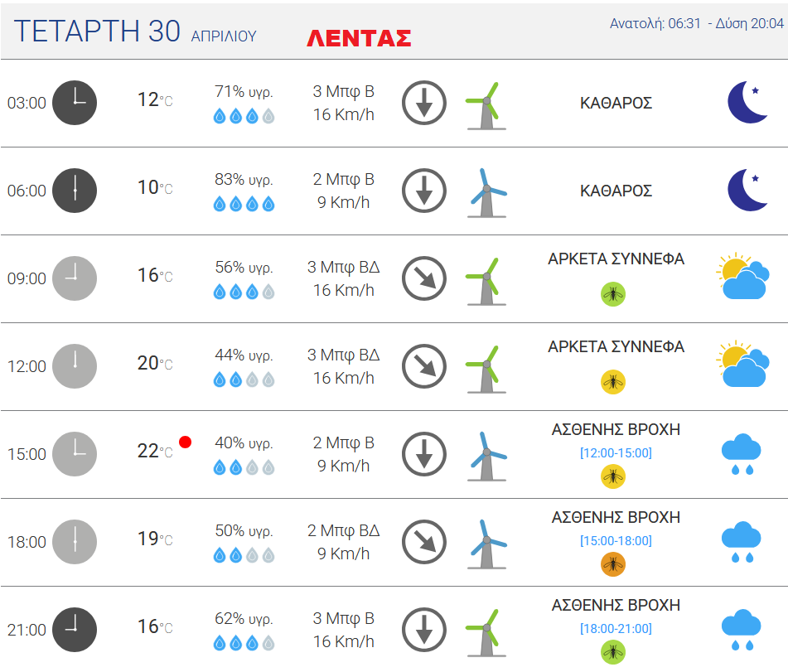Open the [18:00-21:00] rain time link
This screenshot has height=672, width=788.
(616, 628)
